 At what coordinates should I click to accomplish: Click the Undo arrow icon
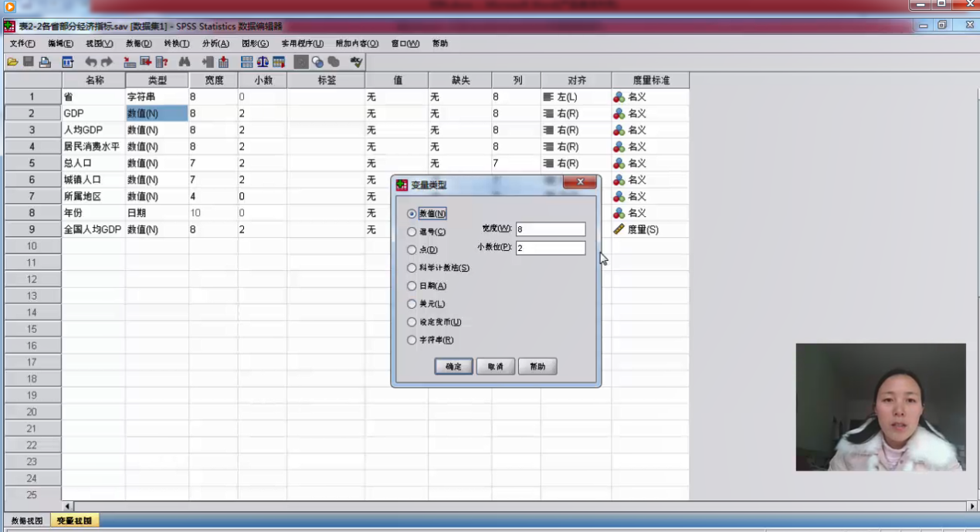(x=90, y=62)
